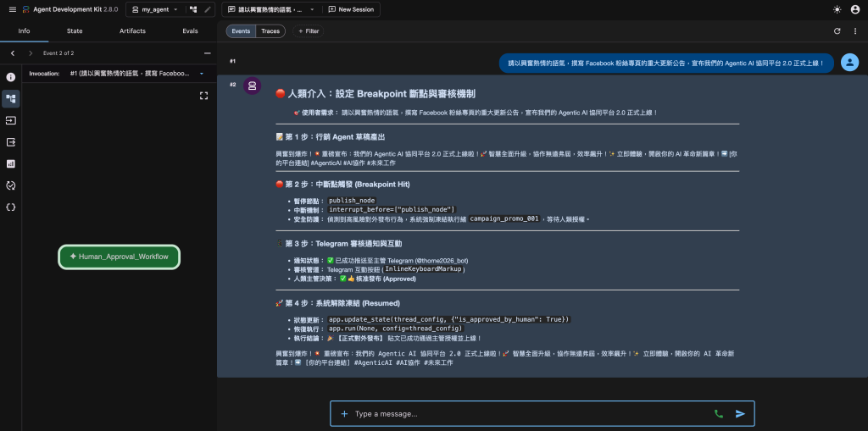Click the interrupt_before code snippet
868x431 pixels.
click(x=392, y=210)
